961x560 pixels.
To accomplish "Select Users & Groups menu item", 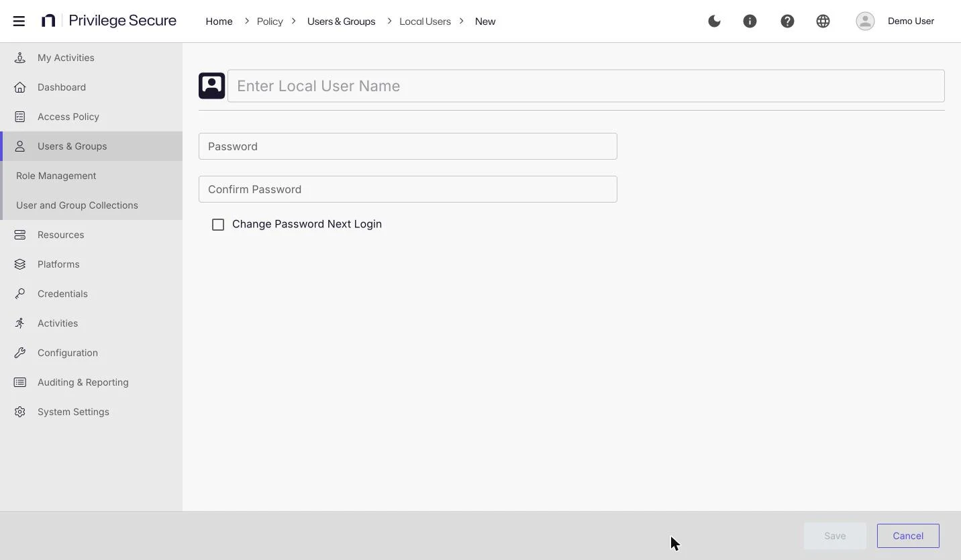I will tap(91, 146).
